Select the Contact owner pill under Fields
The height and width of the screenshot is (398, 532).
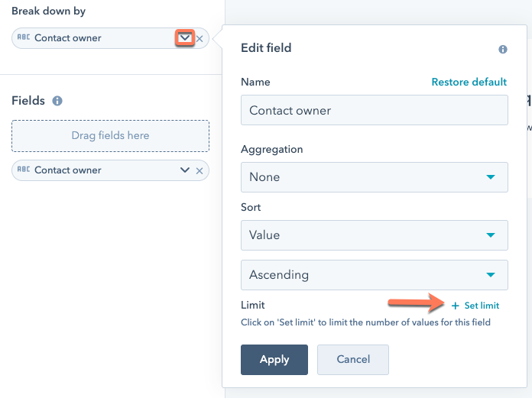(110, 170)
